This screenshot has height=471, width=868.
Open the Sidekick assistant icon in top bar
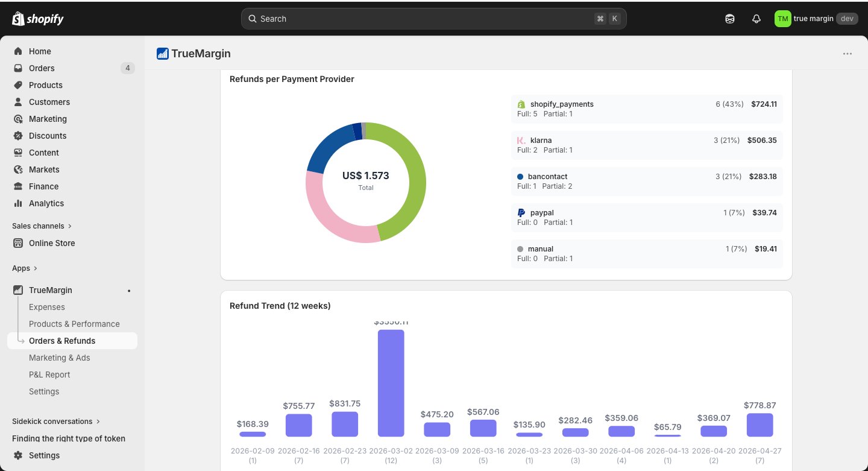(730, 19)
